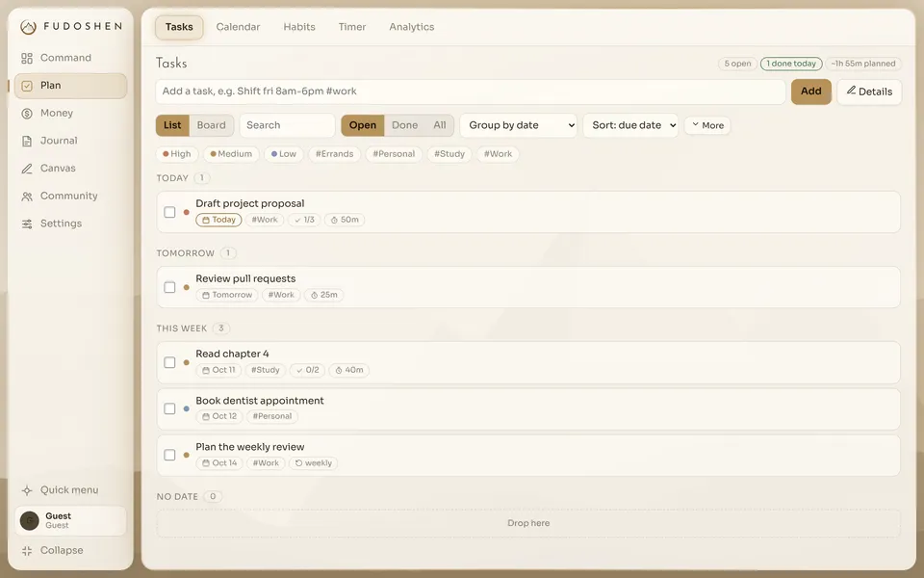This screenshot has width=924, height=578.
Task: Open the Money dollar icon in sidebar
Action: coord(27,114)
